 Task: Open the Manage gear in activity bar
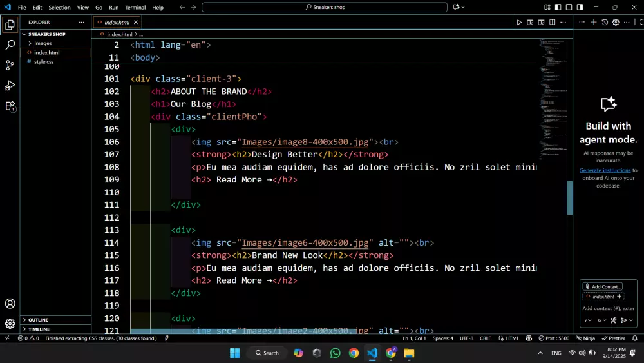pos(10,323)
